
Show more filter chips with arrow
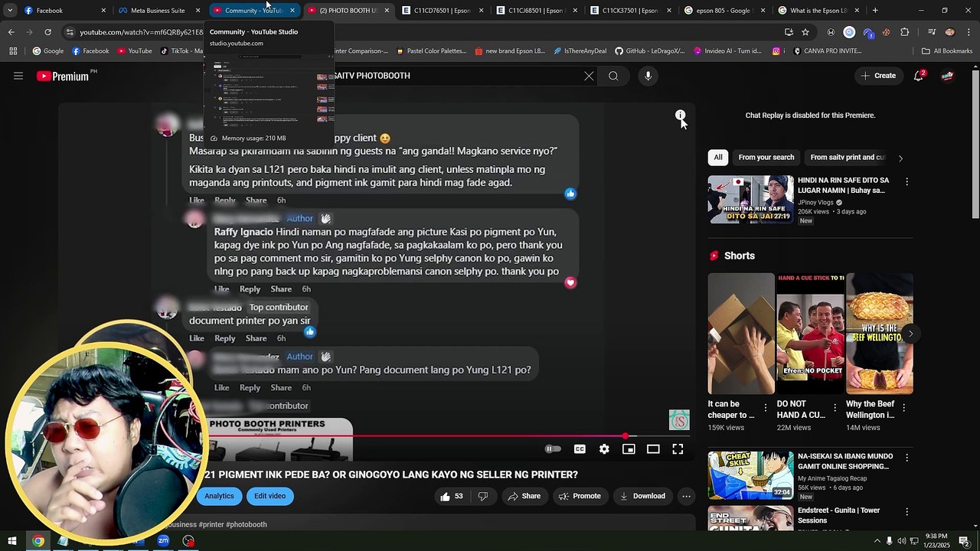(900, 158)
